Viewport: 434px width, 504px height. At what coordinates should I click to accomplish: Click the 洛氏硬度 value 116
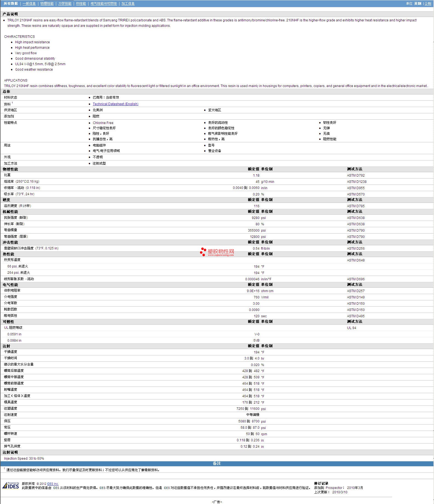click(256, 206)
